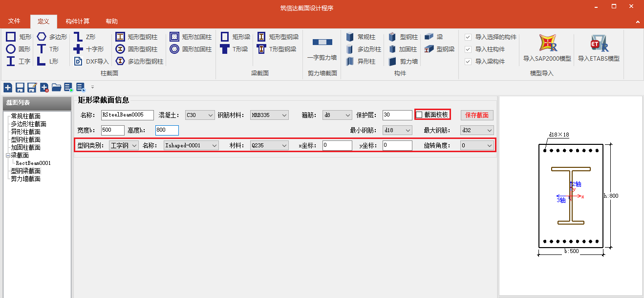Click the 保存截面 button

pyautogui.click(x=477, y=115)
